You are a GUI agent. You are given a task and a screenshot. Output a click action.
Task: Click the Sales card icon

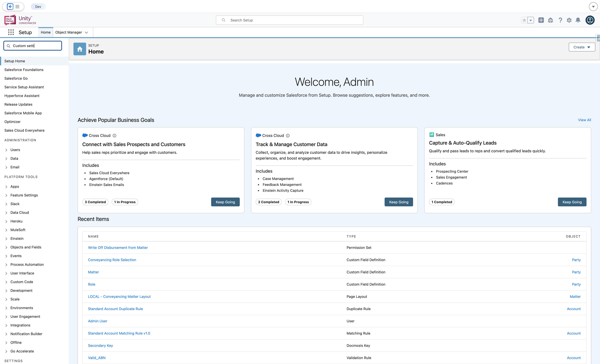[431, 135]
